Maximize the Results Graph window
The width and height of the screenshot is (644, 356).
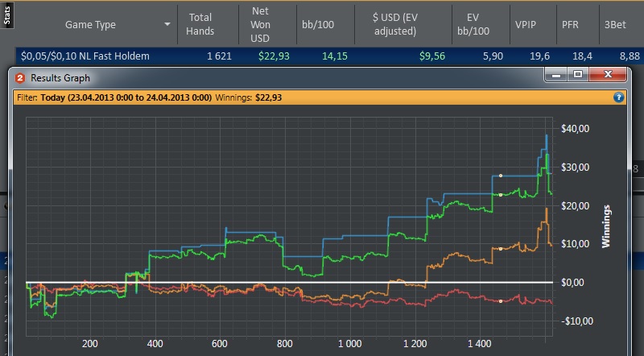click(577, 75)
